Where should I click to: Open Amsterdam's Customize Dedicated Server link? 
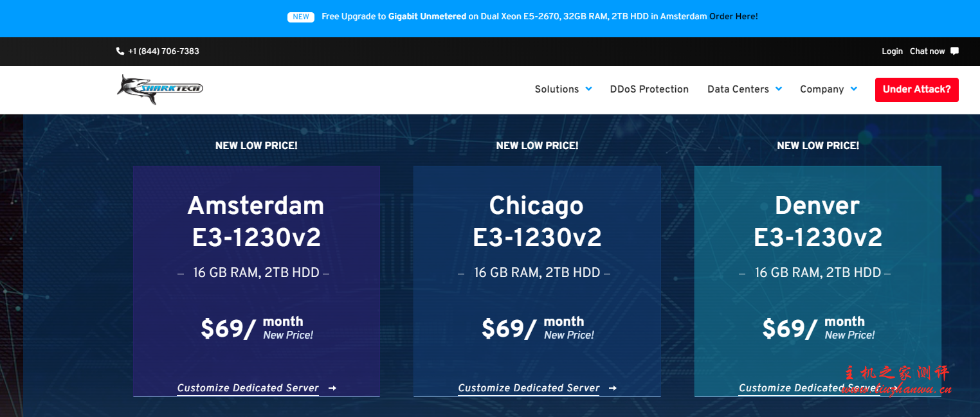coord(248,388)
